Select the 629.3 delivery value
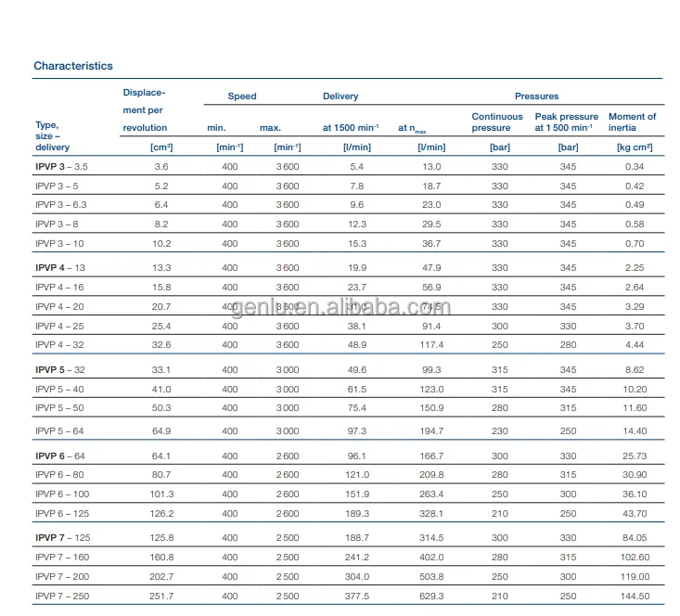 click(x=431, y=597)
